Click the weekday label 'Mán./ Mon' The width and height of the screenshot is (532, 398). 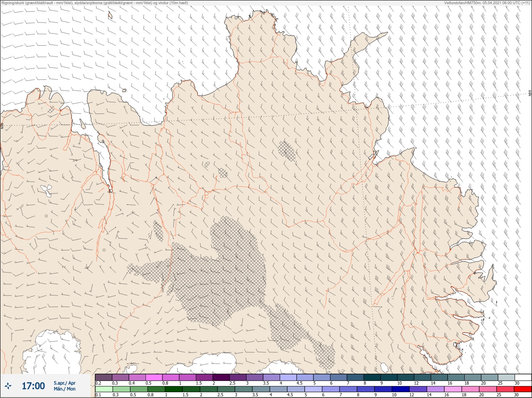(x=64, y=389)
